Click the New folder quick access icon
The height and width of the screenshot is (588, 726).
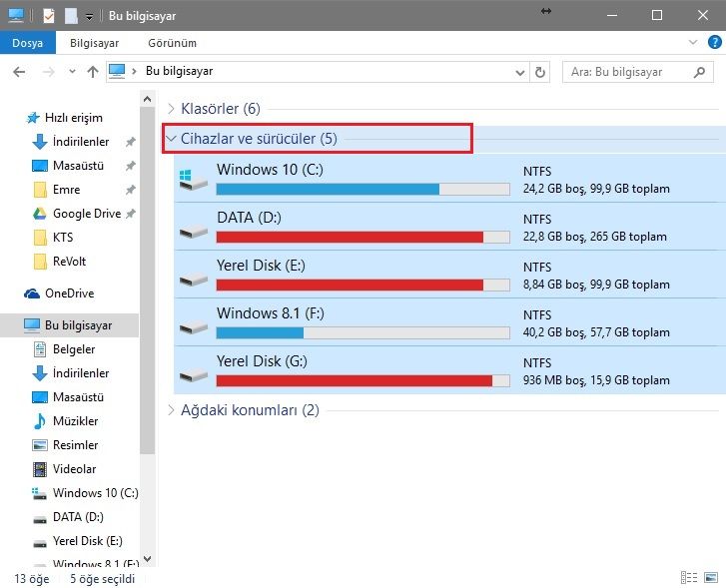click(x=71, y=16)
